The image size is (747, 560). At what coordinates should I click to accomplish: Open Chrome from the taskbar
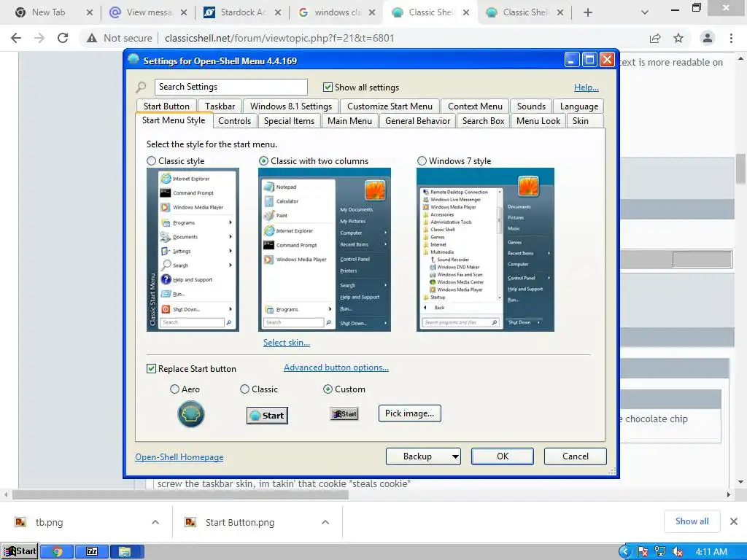click(x=57, y=551)
